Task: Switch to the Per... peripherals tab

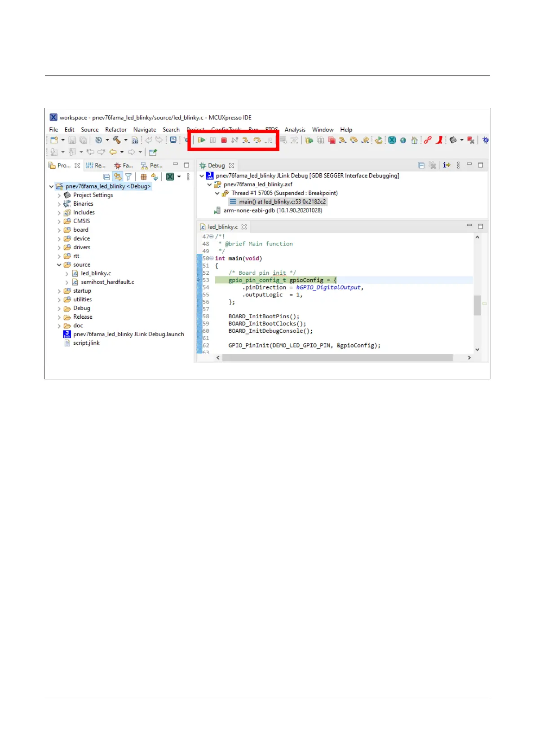Action: (x=152, y=166)
